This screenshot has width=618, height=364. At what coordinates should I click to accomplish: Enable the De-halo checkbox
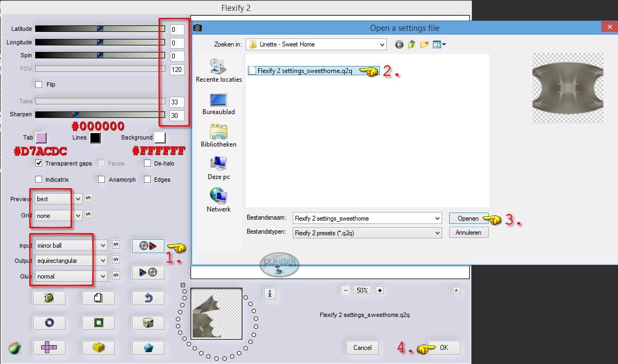pos(147,163)
